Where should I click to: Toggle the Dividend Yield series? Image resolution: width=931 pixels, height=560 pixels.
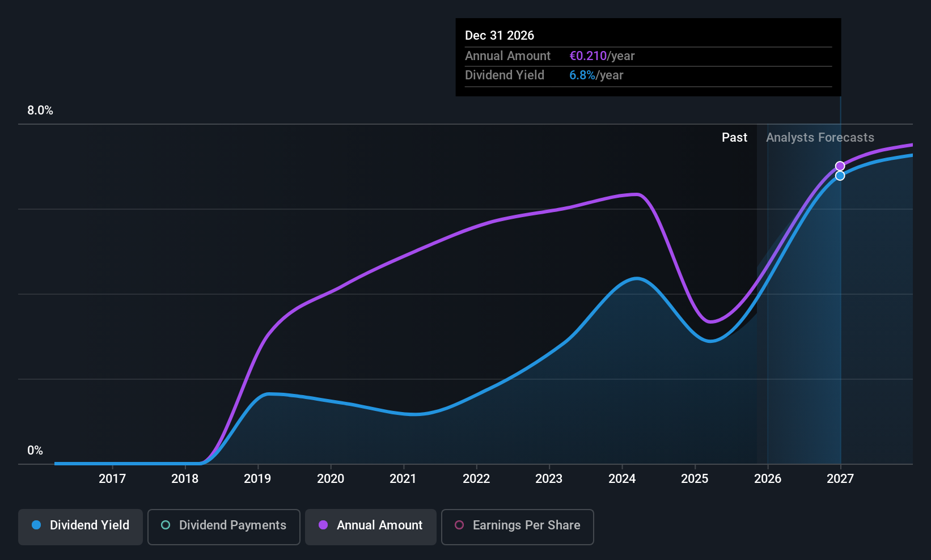tap(81, 526)
